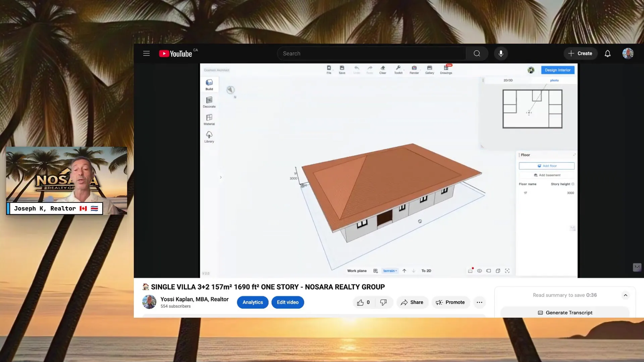Click the video title text
Screen dimensions: 644x362
pyautogui.click(x=268, y=287)
